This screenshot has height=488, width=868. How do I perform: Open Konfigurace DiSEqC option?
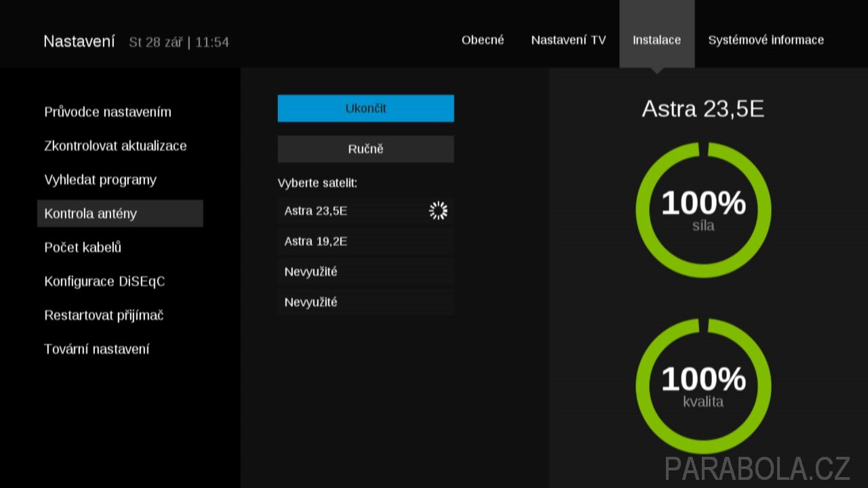[104, 281]
